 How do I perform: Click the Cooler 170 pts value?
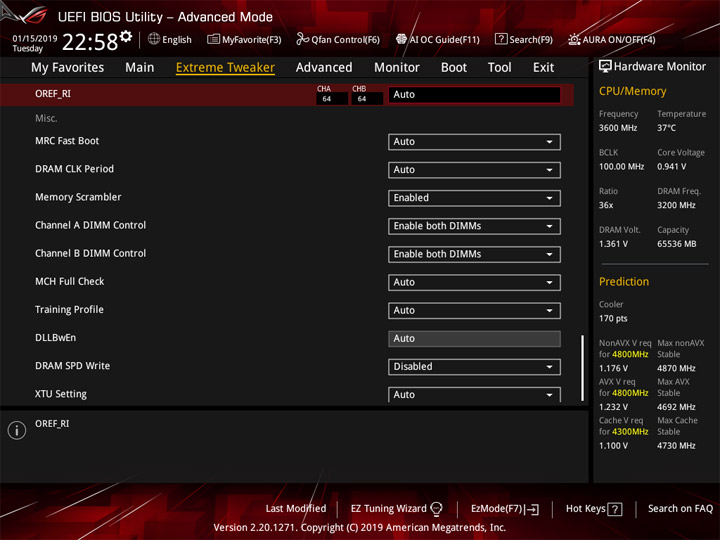[613, 318]
